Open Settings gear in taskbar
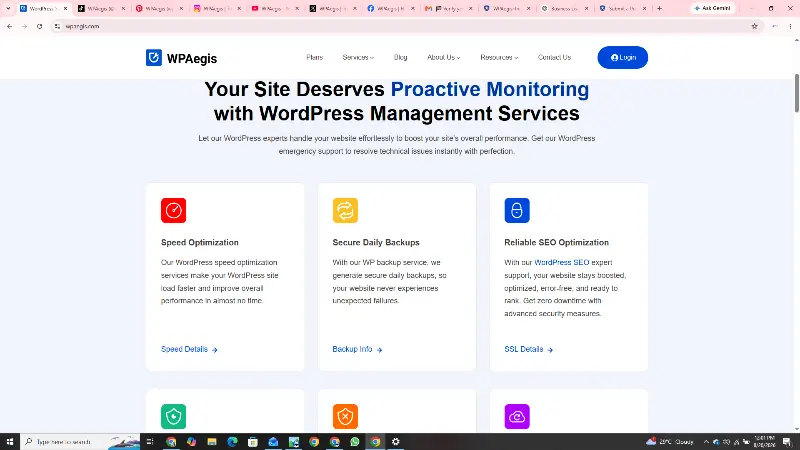This screenshot has width=800, height=450. 395,441
